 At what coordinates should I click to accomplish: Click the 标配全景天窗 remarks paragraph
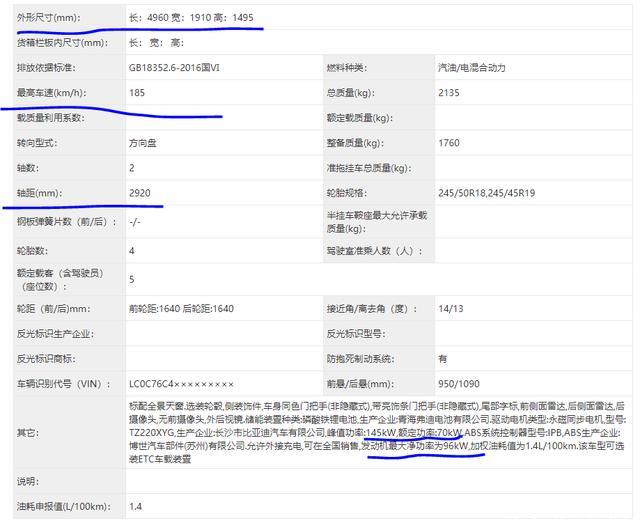[x=377, y=432]
